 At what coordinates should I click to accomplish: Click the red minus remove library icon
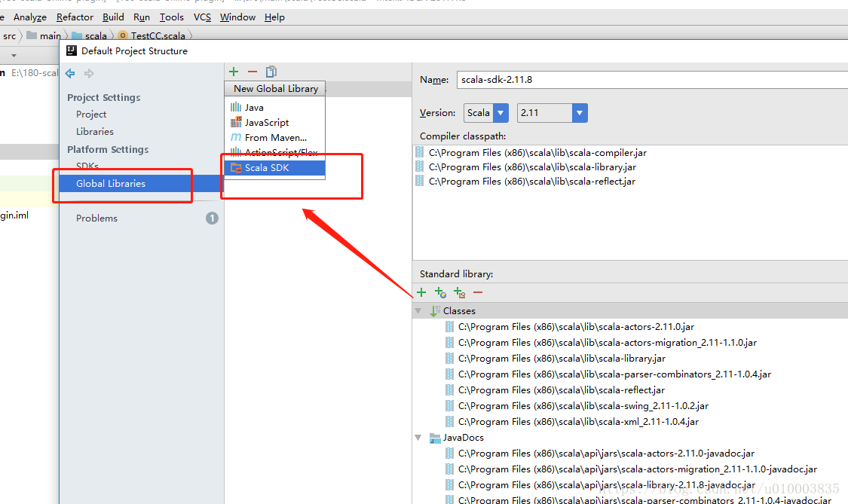pos(253,72)
